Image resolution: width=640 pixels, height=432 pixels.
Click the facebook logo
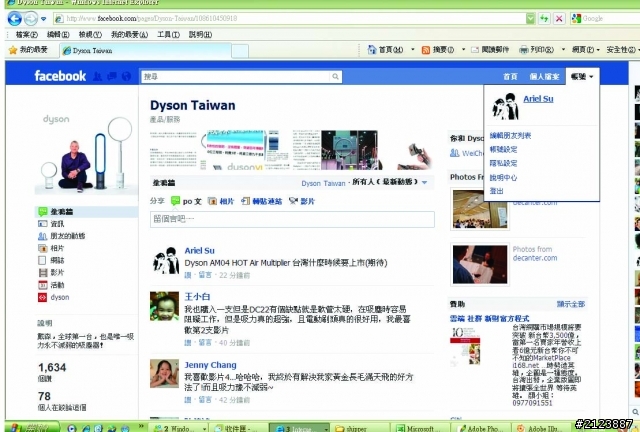tap(60, 76)
